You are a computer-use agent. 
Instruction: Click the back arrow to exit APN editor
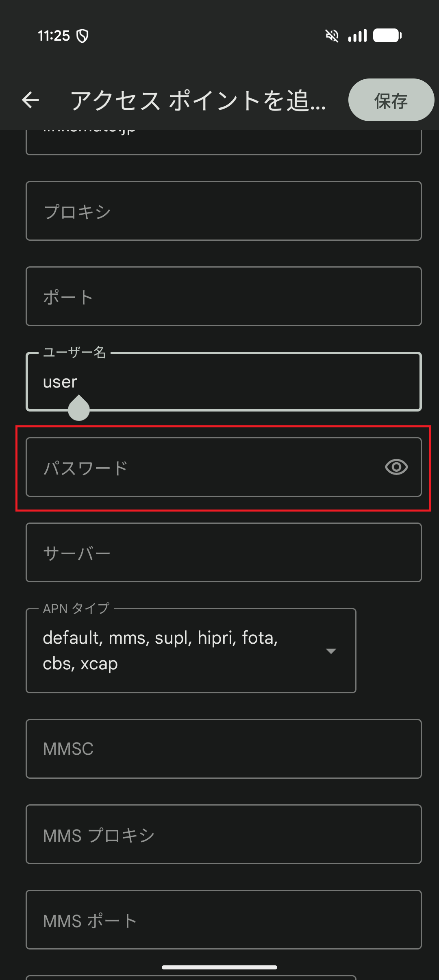pos(30,100)
